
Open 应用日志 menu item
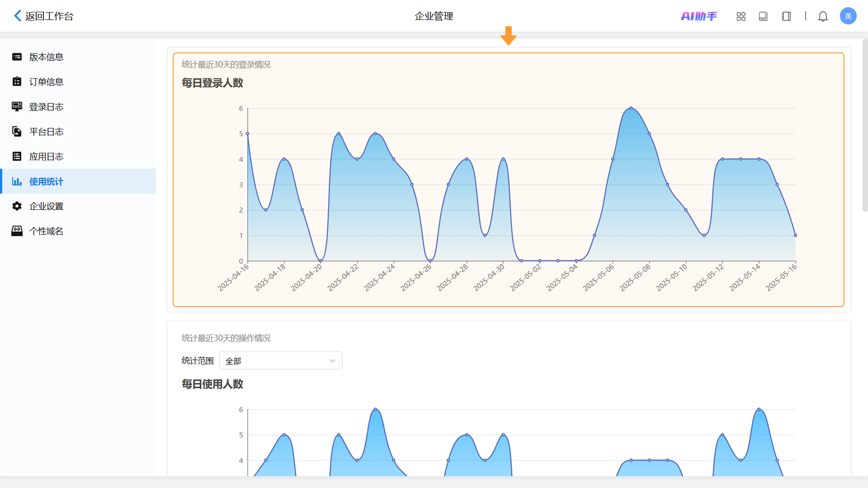(78, 156)
